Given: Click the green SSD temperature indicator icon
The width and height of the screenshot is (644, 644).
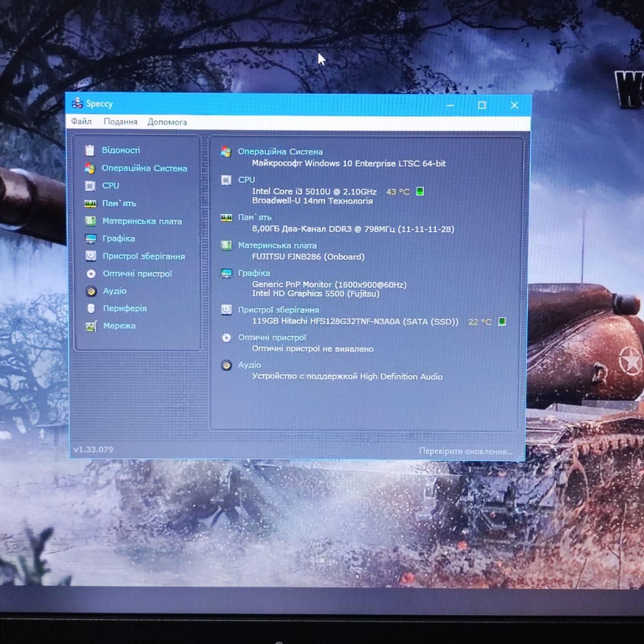Looking at the screenshot, I should tap(502, 321).
